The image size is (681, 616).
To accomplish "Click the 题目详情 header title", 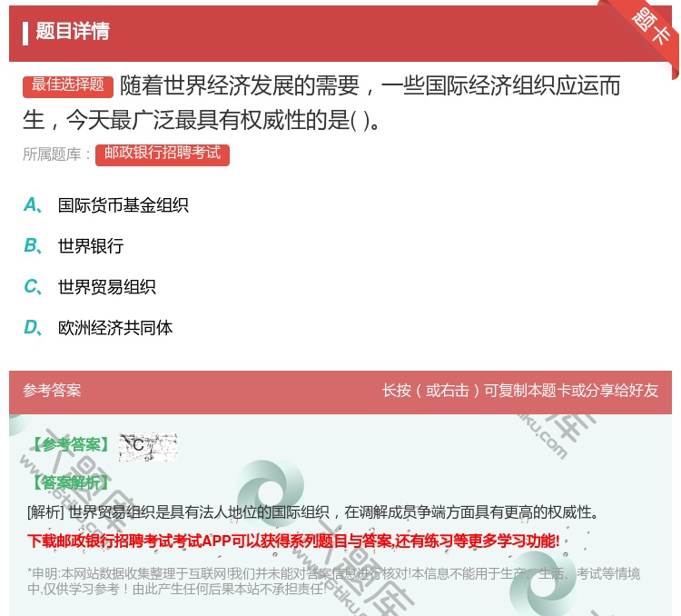I will tap(73, 31).
